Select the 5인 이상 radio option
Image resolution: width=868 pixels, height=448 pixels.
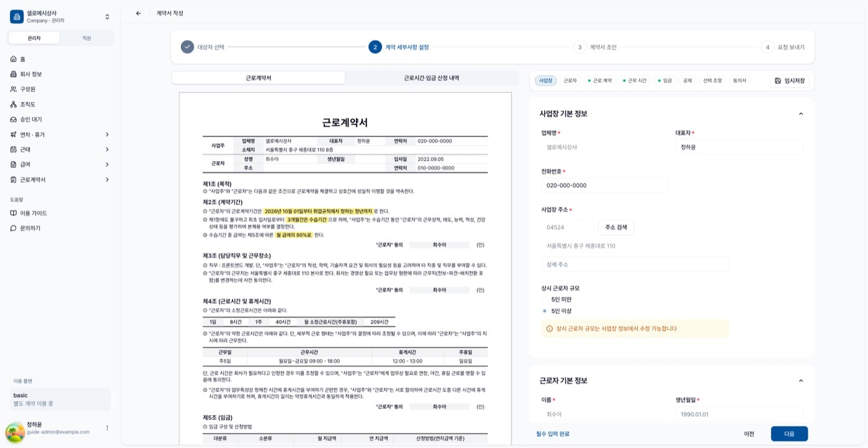tap(545, 311)
